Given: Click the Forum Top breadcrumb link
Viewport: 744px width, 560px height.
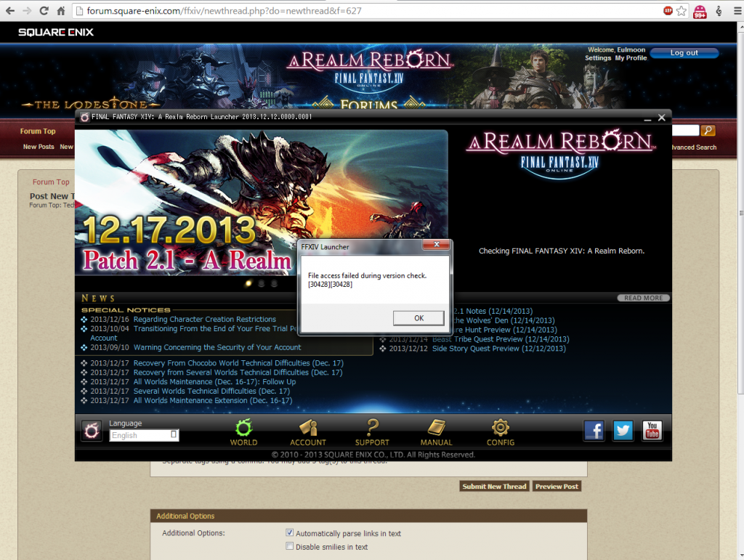Looking at the screenshot, I should 51,182.
